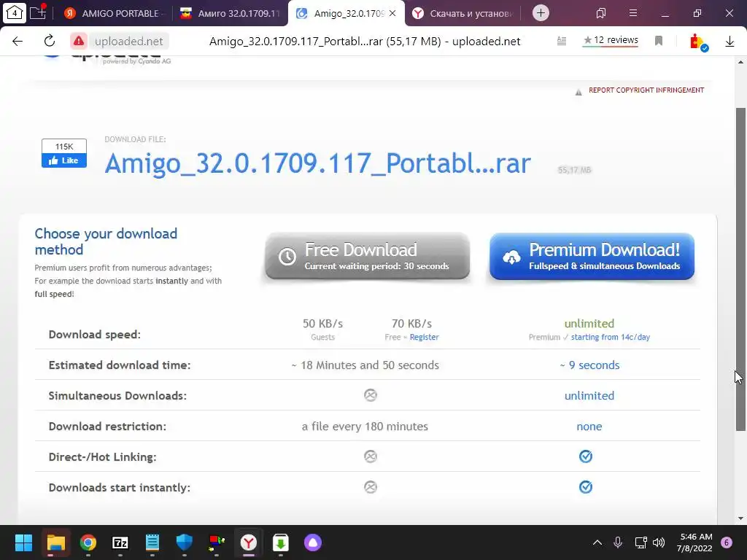This screenshot has width=747, height=560.
Task: Open the browser hamburger menu
Action: coord(633,13)
